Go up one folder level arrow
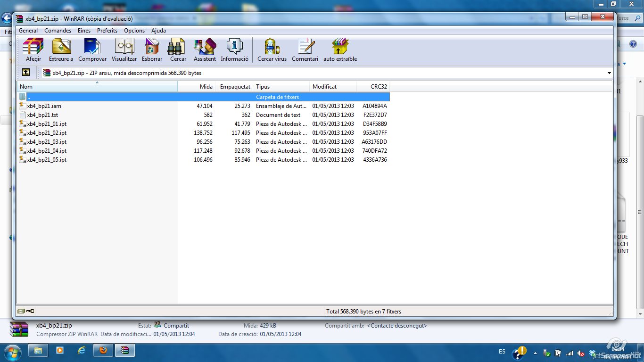The width and height of the screenshot is (644, 362). pyautogui.click(x=26, y=73)
